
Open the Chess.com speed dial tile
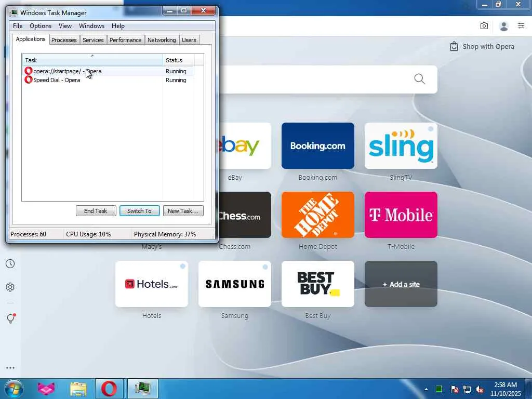tap(245, 215)
